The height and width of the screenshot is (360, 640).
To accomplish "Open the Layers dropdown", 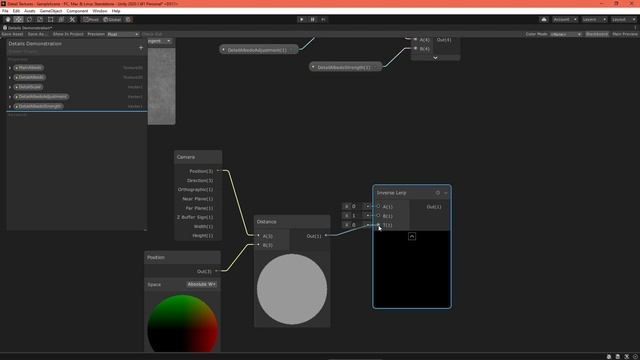I will tap(594, 20).
